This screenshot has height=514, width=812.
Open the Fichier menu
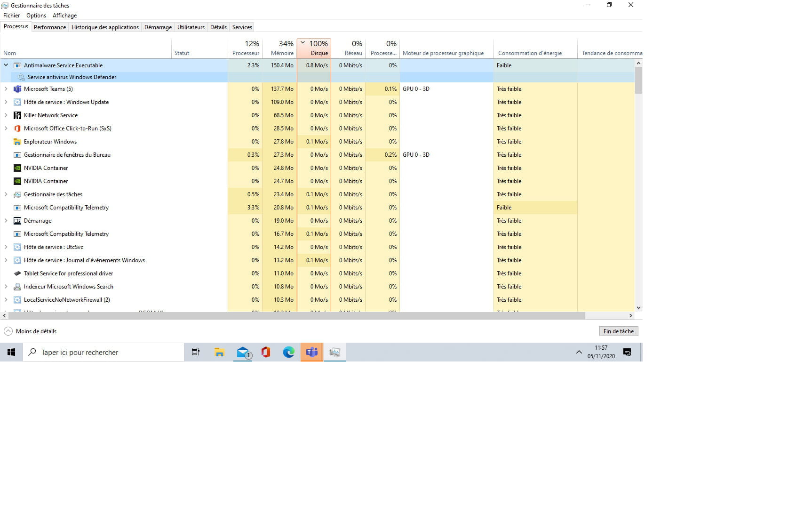click(x=12, y=16)
